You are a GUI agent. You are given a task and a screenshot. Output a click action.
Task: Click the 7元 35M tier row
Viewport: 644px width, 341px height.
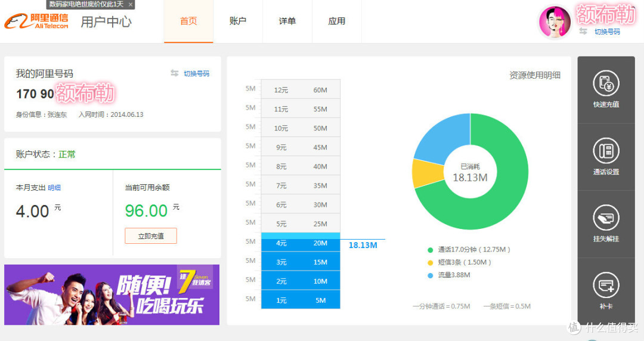(x=301, y=185)
